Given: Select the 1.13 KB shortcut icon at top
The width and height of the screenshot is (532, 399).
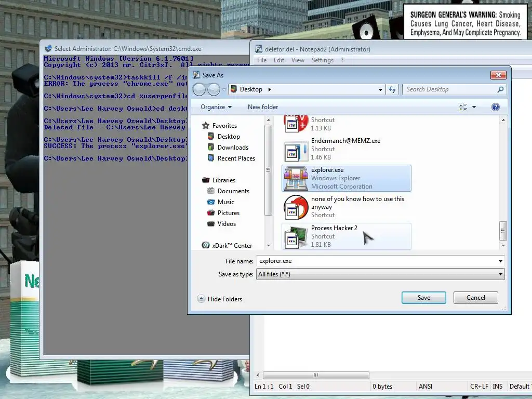Looking at the screenshot, I should pos(296,124).
